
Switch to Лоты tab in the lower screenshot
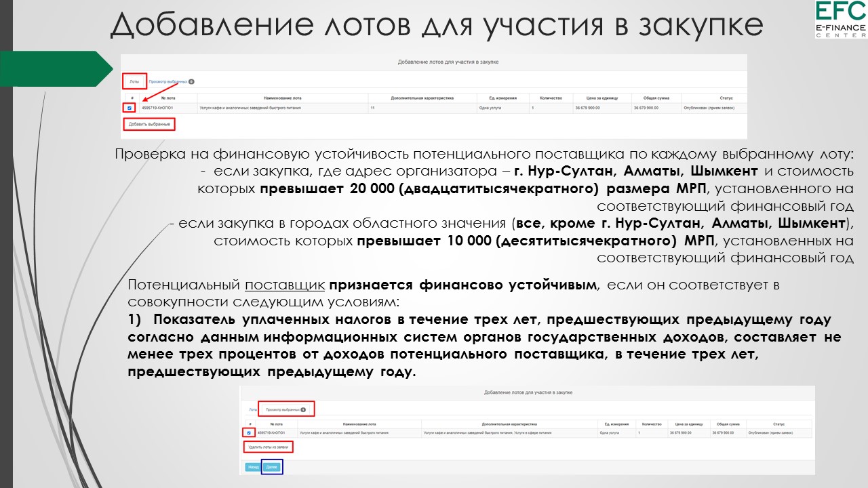coord(252,409)
